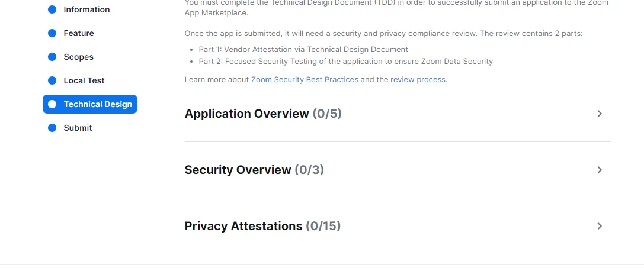Viewport: 644px width, 268px height.
Task: Click the Feature step bullet icon
Action: pos(52,33)
